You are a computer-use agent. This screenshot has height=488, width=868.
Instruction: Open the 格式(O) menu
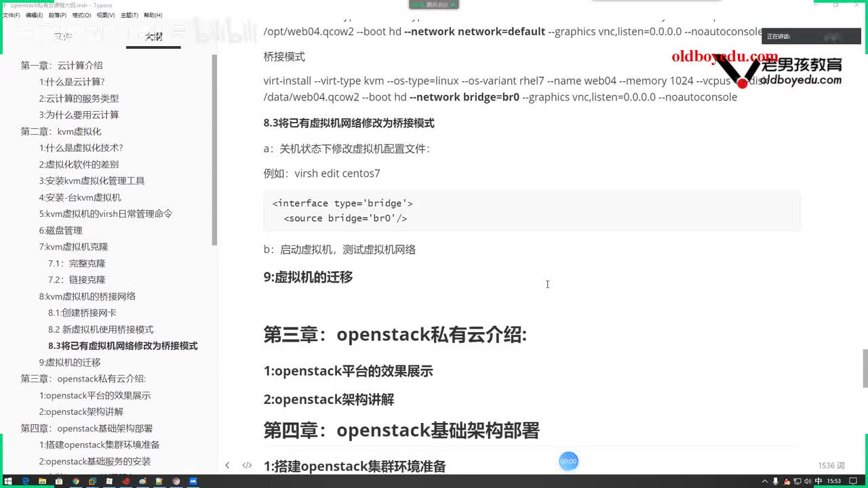81,15
